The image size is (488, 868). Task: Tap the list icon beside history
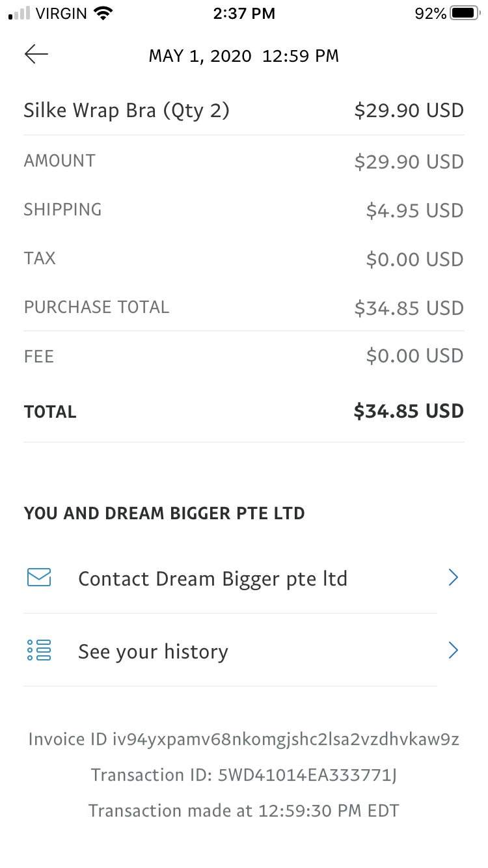39,650
